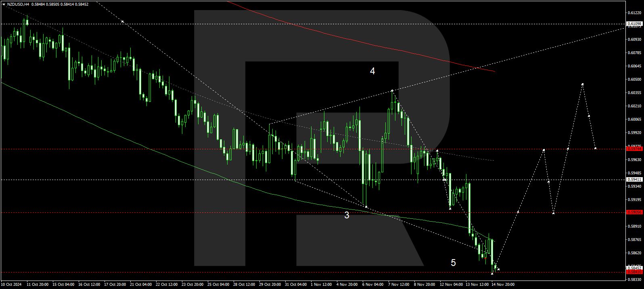Select the OHLC values starting 0.58484
644x289 pixels.
(60, 4)
